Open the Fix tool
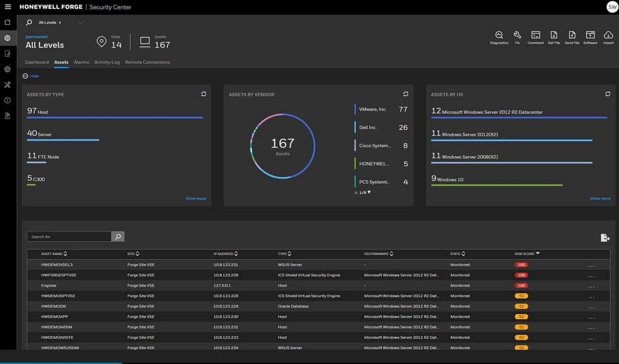Screen dimensions: 619x364 pyautogui.click(x=517, y=38)
